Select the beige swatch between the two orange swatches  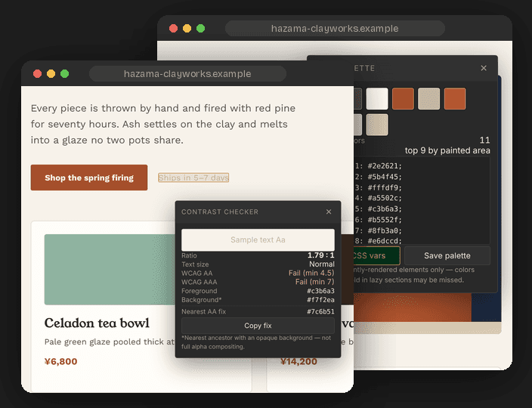coord(429,99)
